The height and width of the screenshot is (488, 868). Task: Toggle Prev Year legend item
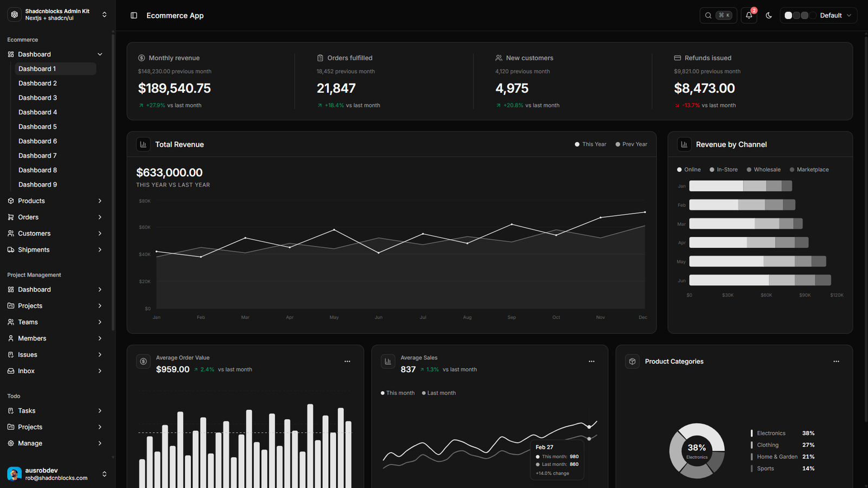point(631,144)
